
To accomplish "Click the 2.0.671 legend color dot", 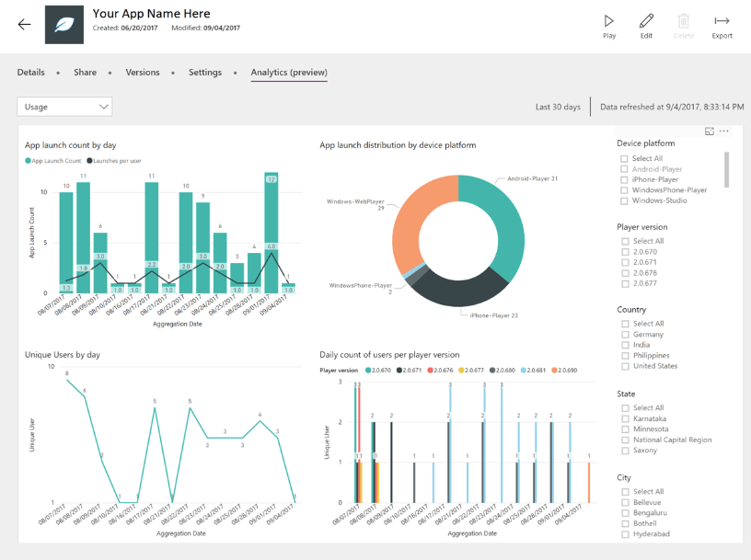I will [399, 371].
